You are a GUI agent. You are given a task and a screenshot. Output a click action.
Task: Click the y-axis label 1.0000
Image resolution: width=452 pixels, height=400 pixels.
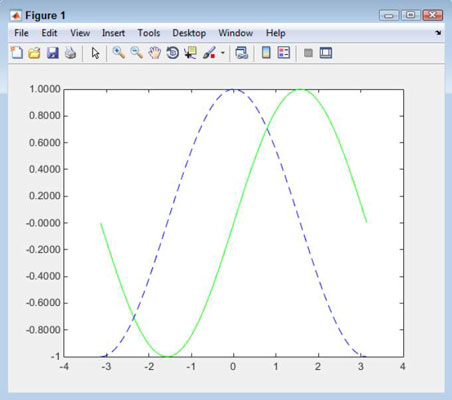(45, 89)
